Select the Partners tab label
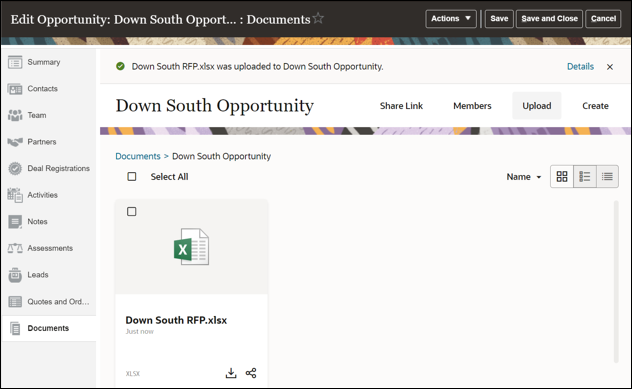 coord(42,142)
